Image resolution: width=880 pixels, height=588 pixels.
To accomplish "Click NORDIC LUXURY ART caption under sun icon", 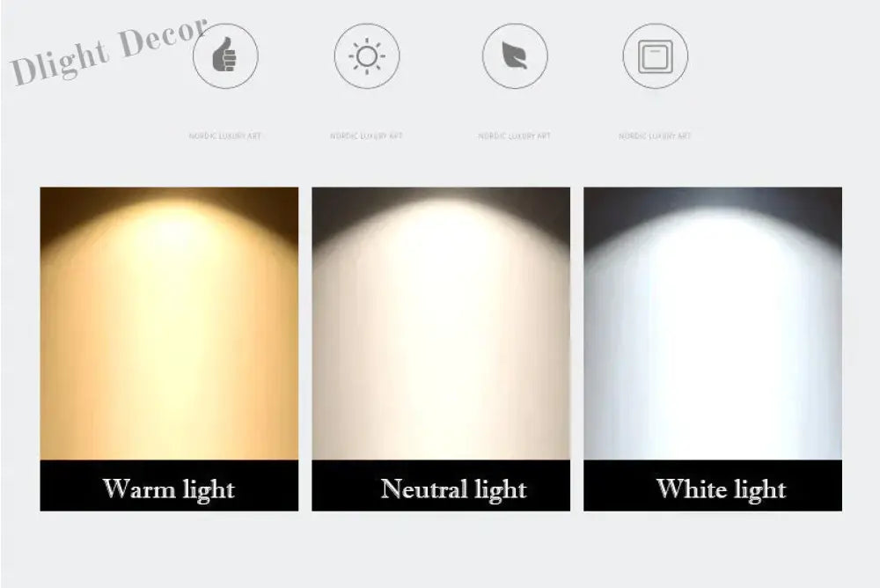I will point(366,136).
